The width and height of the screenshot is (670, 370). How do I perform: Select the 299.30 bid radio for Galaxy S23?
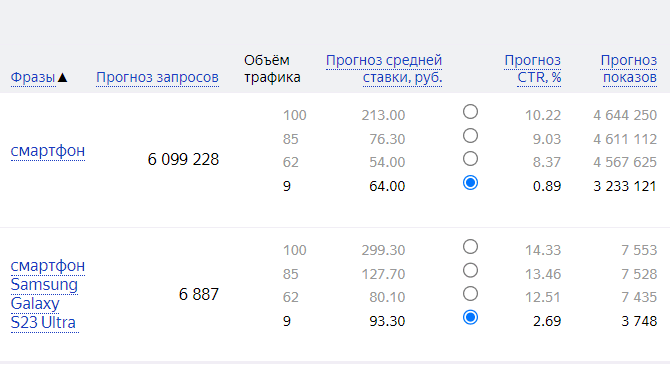pyautogui.click(x=470, y=247)
